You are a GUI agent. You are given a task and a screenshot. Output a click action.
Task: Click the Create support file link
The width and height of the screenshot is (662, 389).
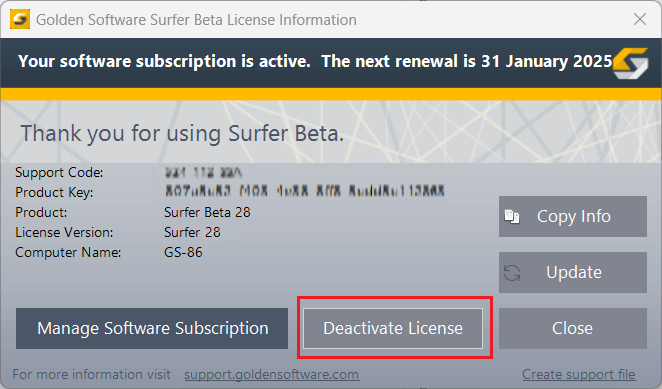[578, 375]
